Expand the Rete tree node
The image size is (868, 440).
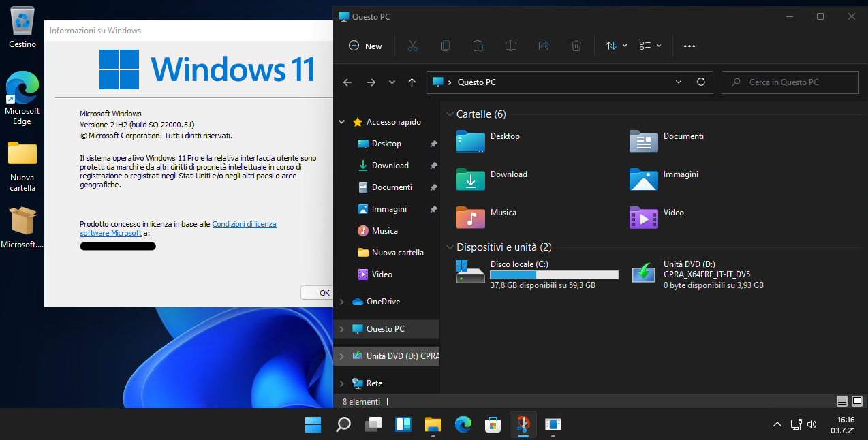coord(342,383)
